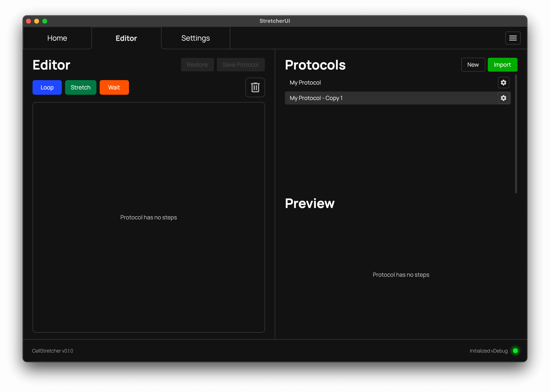Minimize the StretcherUI window

coord(37,21)
